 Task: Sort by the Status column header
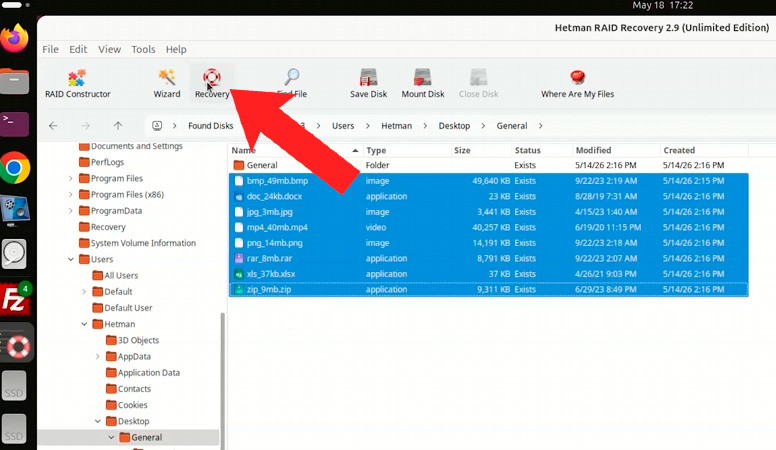[542, 150]
